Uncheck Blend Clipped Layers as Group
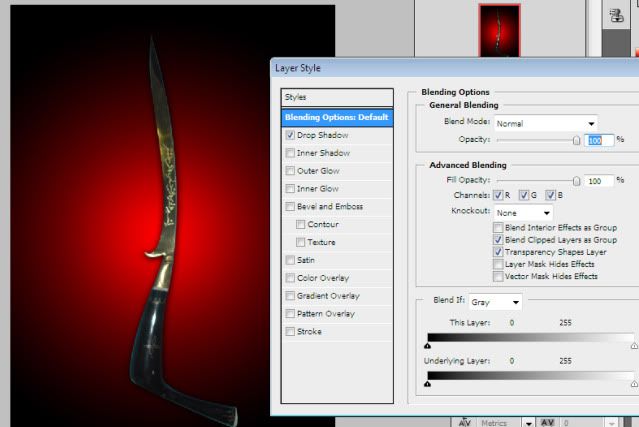The width and height of the screenshot is (639, 427). [498, 240]
